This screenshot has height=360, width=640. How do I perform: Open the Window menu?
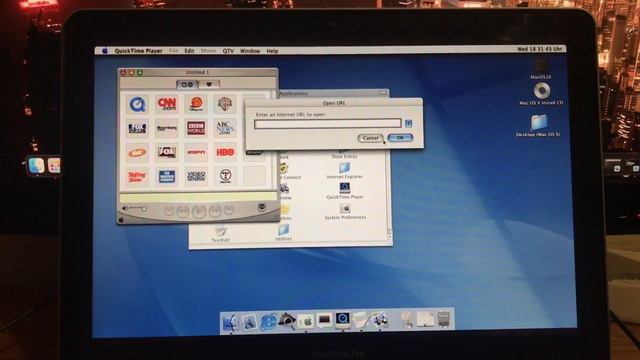250,51
